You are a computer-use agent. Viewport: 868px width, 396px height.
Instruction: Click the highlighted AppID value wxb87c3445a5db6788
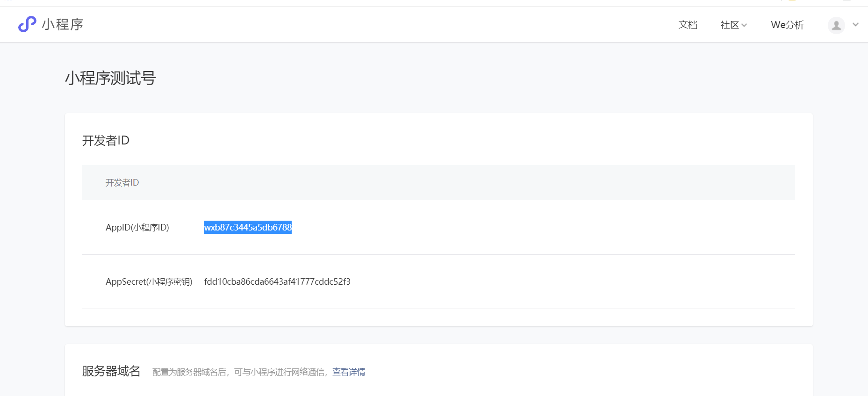(248, 227)
